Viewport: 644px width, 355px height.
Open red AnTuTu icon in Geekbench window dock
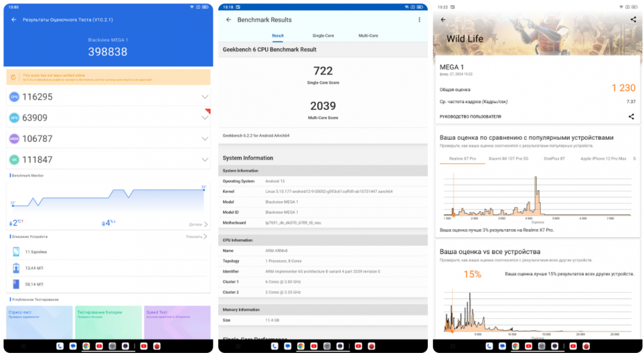(371, 346)
